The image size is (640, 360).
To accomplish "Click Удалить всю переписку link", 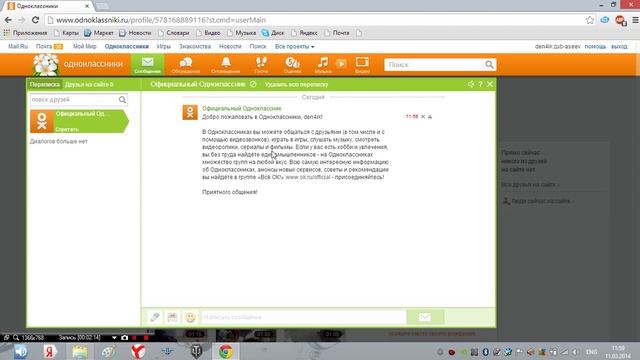I will pyautogui.click(x=296, y=84).
